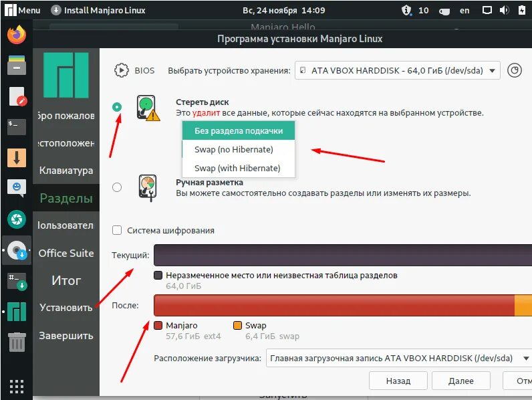Click the erase disk hard drive icon
This screenshot has height=400, width=532.
(x=148, y=108)
